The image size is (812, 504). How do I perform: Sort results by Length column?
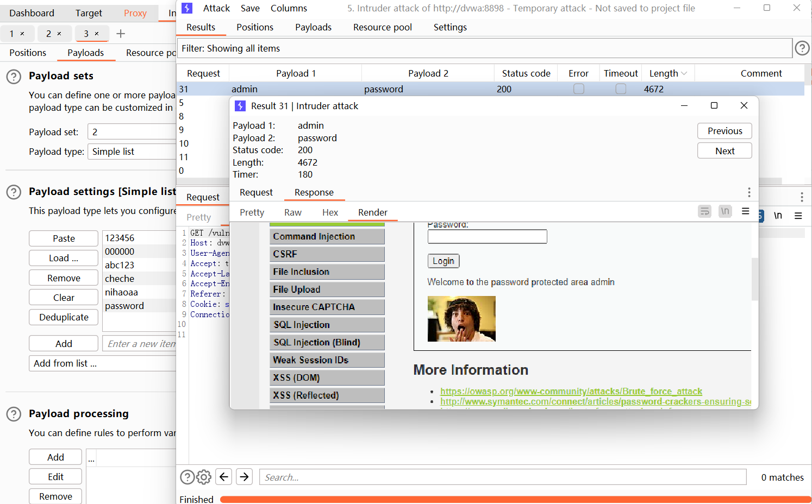pos(668,73)
